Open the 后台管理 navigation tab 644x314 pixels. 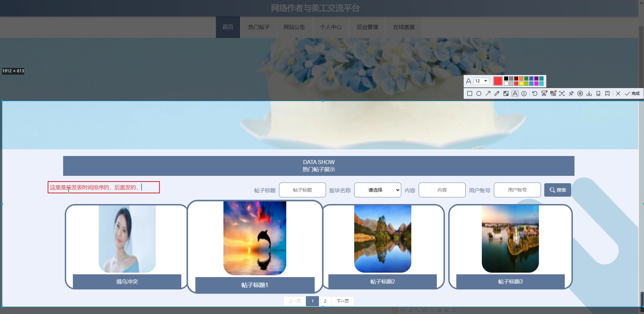pyautogui.click(x=367, y=27)
